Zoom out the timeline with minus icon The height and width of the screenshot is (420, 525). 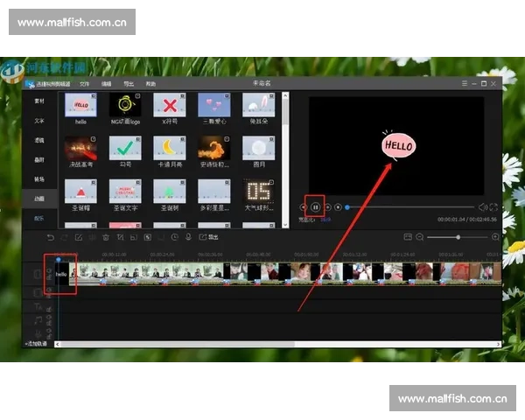point(420,237)
